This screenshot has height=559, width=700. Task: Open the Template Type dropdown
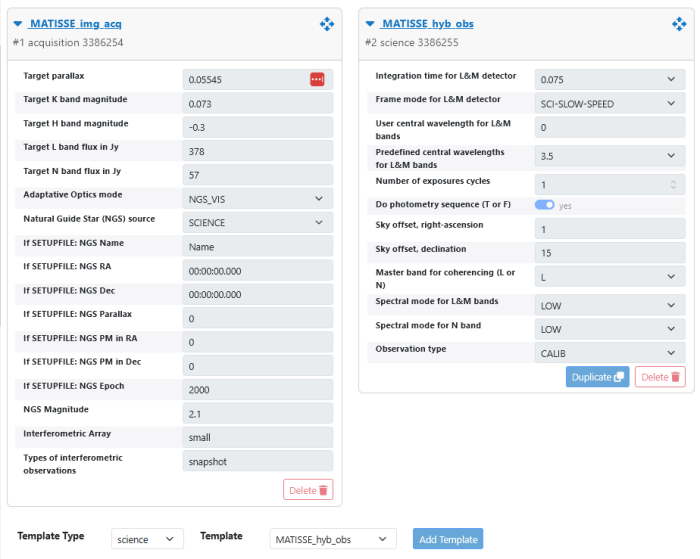point(147,539)
